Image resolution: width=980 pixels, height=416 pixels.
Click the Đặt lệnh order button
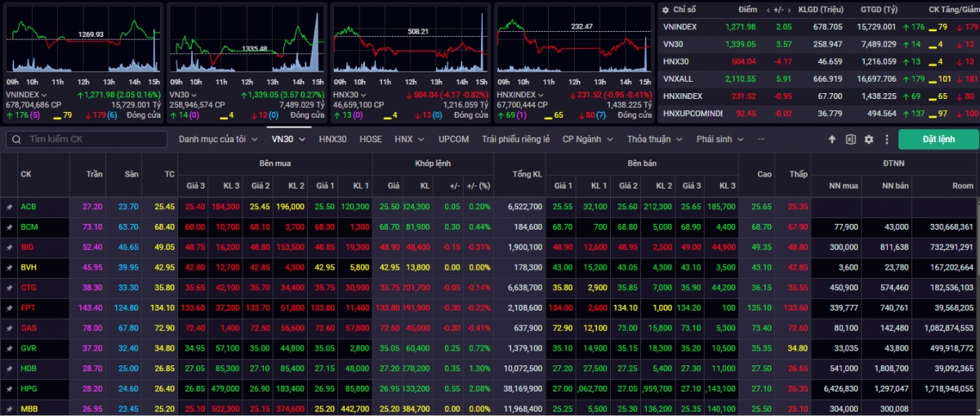[x=938, y=139]
